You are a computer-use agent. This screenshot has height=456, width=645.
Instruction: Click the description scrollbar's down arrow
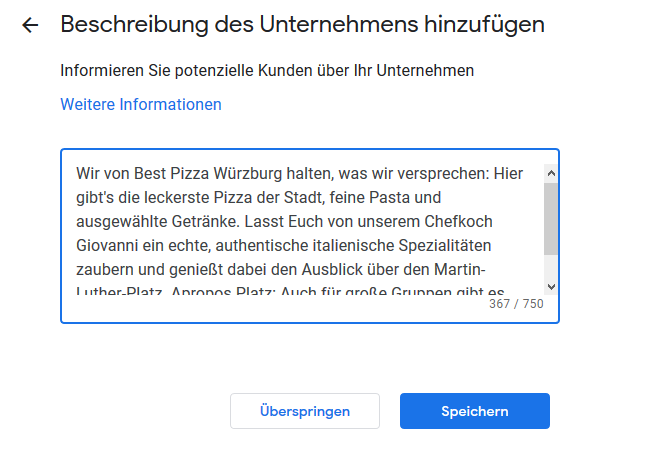[x=550, y=287]
